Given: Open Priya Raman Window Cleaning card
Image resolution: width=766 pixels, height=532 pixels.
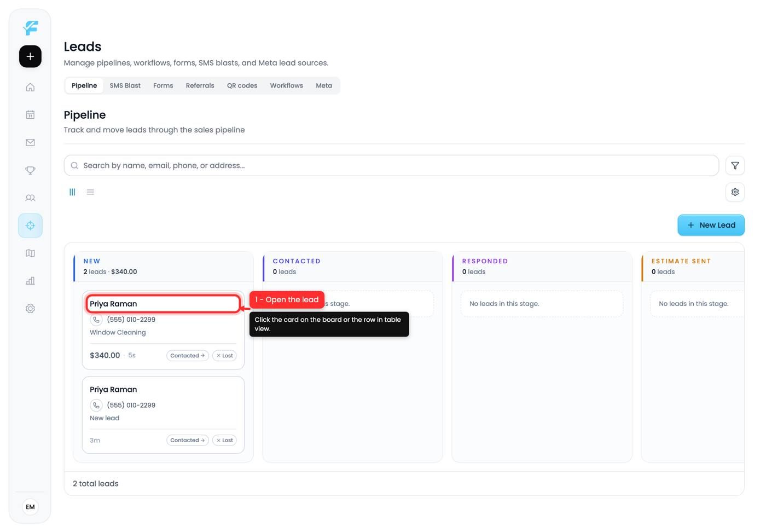Looking at the screenshot, I should (x=163, y=330).
